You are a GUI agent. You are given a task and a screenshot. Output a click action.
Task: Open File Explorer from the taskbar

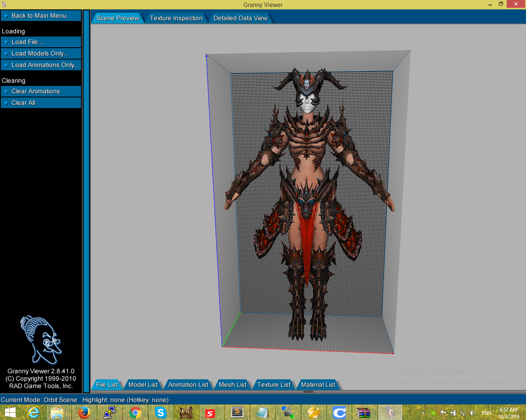57,413
